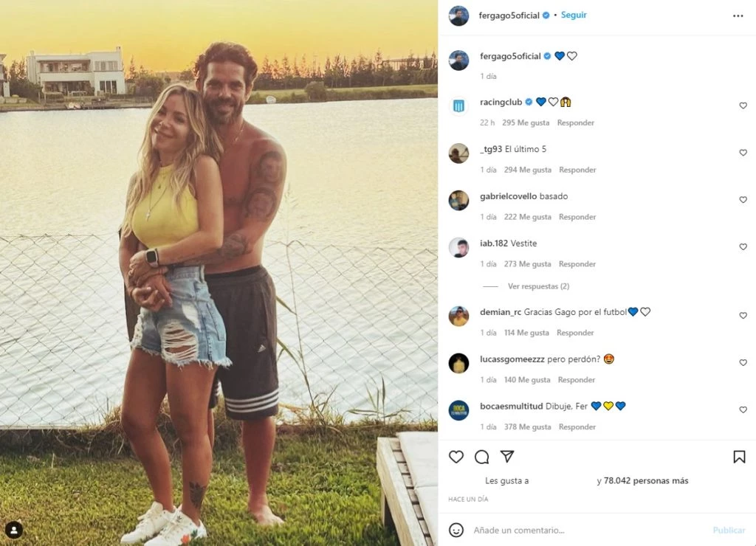Like the bocaesmultitud comment

pyautogui.click(x=743, y=410)
